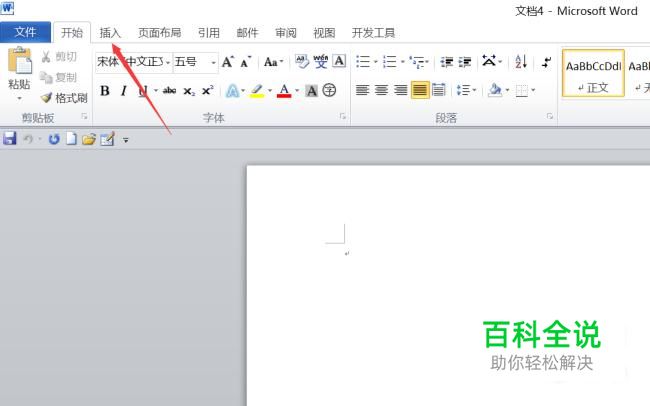Image resolution: width=650 pixels, height=406 pixels.
Task: Apply the red font color
Action: (284, 90)
